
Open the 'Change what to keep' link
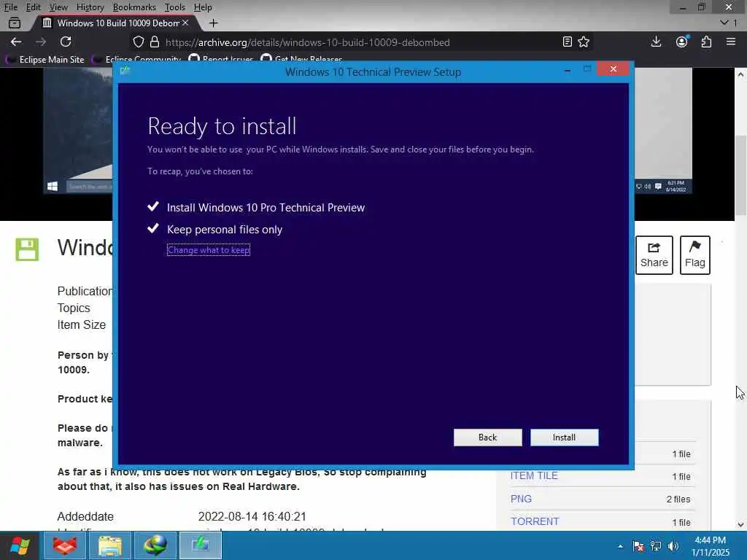[208, 249]
